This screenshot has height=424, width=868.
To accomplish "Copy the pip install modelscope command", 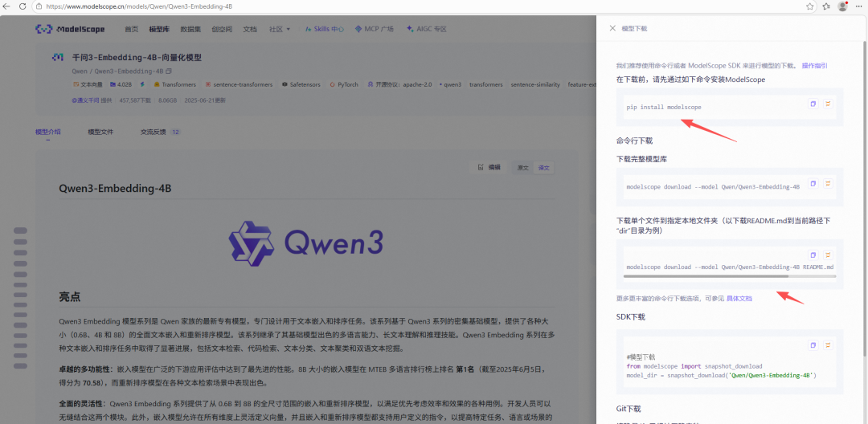I will 813,104.
